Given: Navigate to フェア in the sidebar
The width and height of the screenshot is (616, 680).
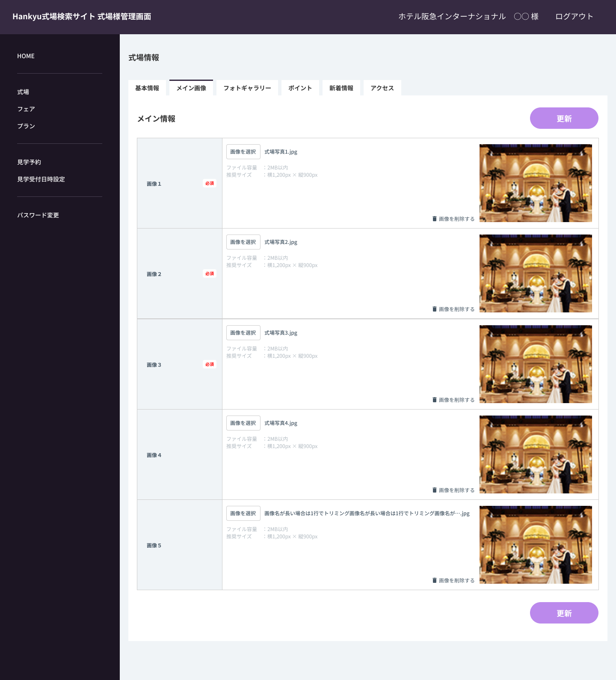Looking at the screenshot, I should (x=26, y=109).
